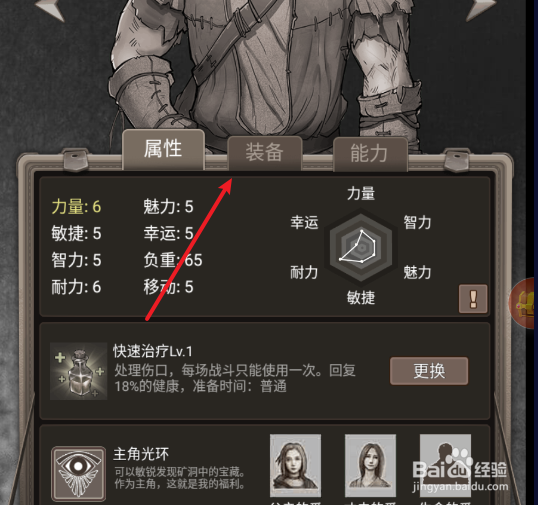
Task: Tap the 力量: 6 stat
Action: click(77, 207)
